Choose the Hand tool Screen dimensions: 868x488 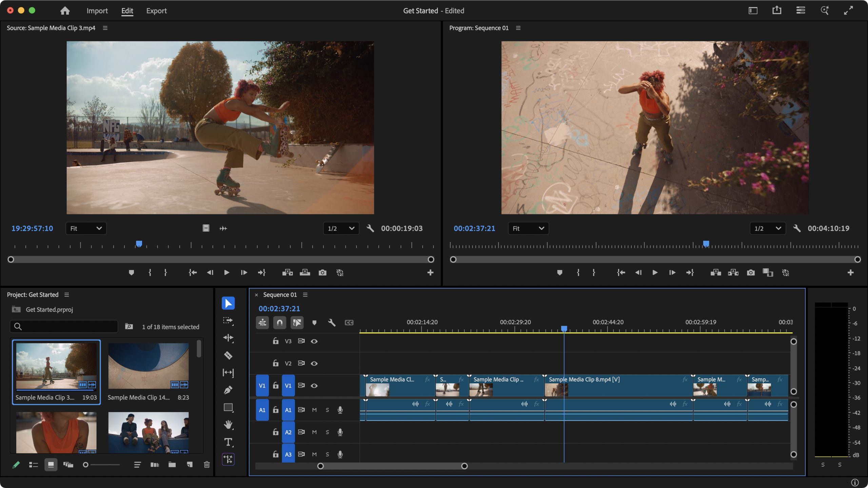point(228,424)
